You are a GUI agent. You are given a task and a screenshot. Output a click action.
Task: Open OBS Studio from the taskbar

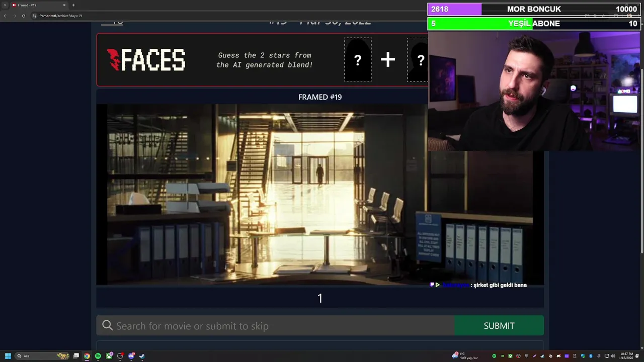(x=120, y=356)
